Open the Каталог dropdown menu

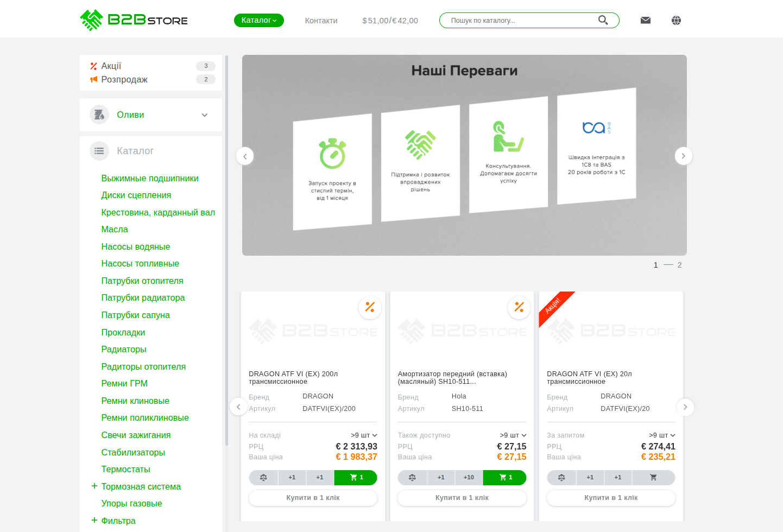coord(258,21)
